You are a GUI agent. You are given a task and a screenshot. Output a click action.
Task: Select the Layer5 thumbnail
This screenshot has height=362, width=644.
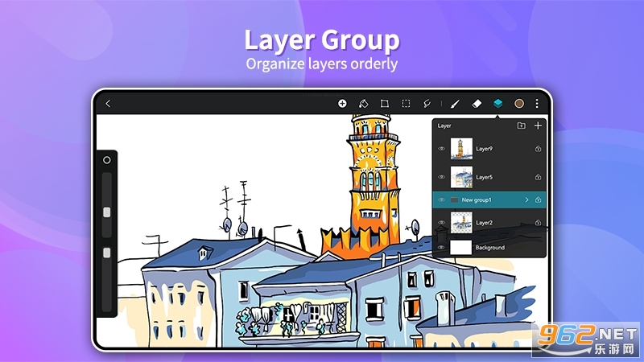point(461,177)
